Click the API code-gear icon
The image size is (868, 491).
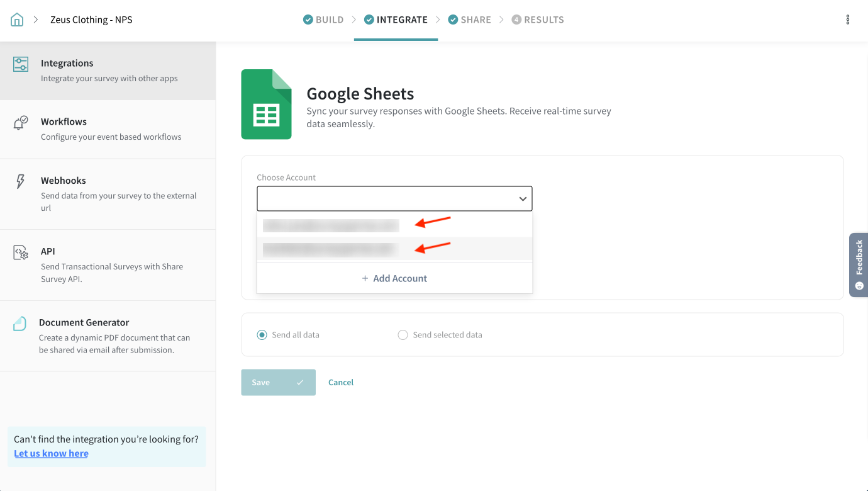click(x=21, y=252)
